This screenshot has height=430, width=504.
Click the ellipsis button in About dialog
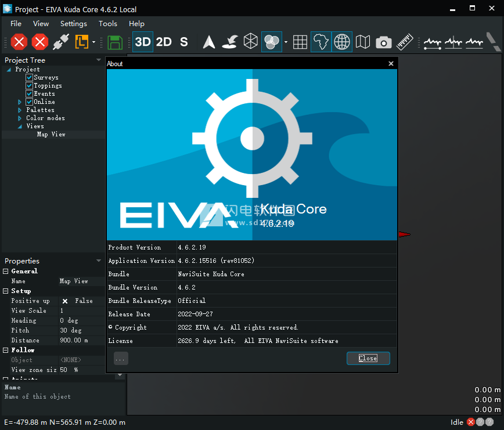tap(121, 359)
